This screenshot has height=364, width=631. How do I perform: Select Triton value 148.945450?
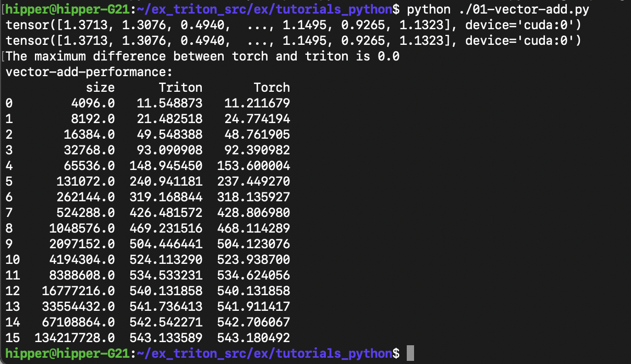coord(166,166)
